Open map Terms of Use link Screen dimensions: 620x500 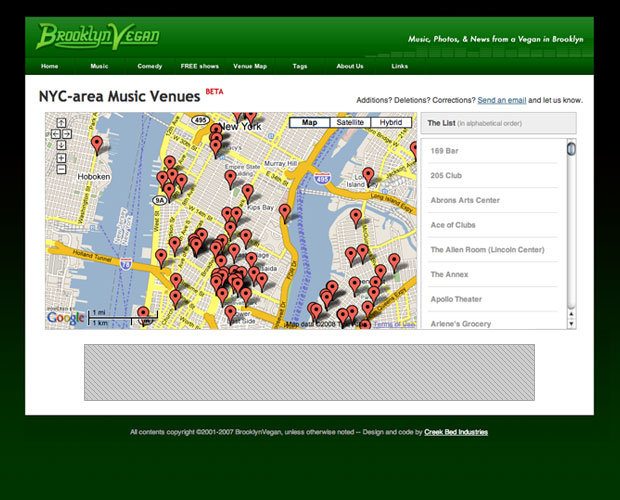(394, 324)
